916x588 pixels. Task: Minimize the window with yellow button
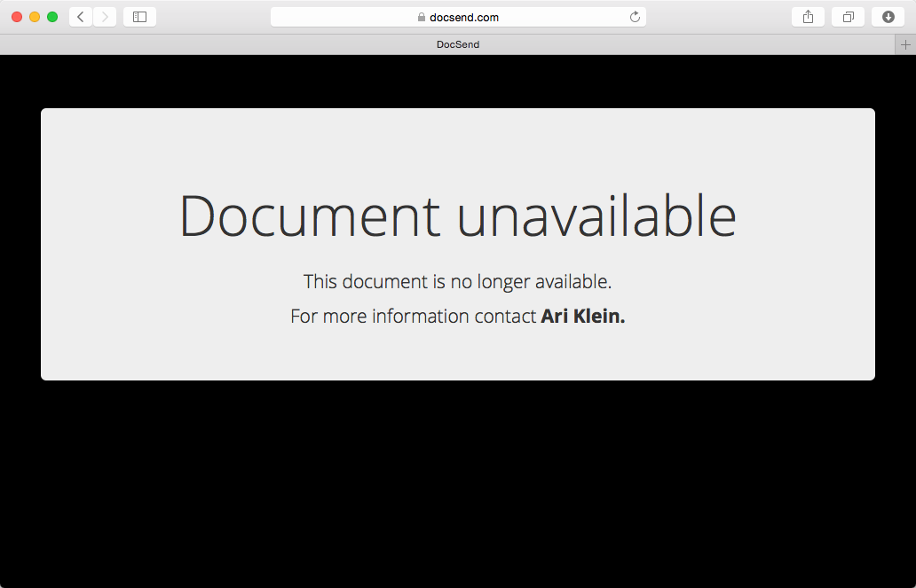tap(35, 17)
